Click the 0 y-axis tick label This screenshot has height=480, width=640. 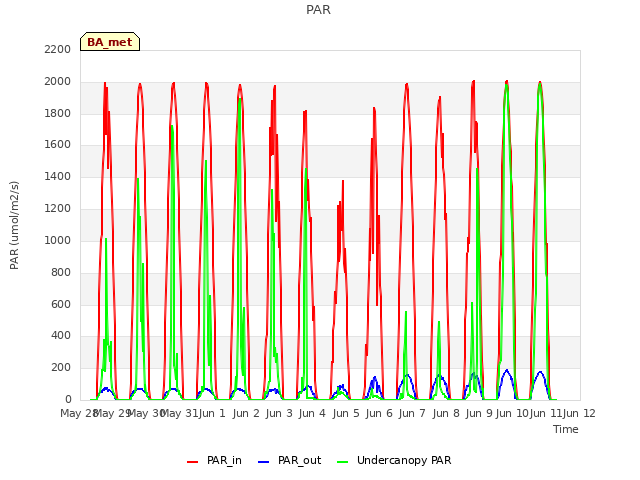coord(68,399)
